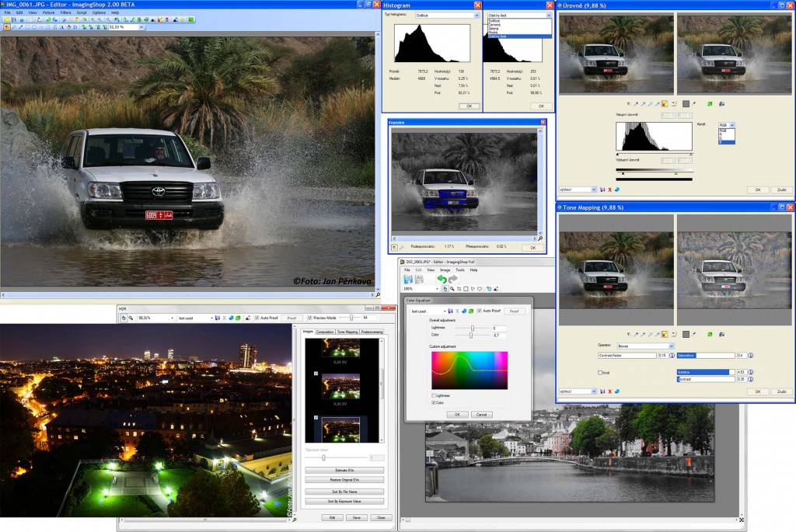Open the 'last used' preset dropdown in HDR
The image size is (796, 532).
(x=211, y=318)
